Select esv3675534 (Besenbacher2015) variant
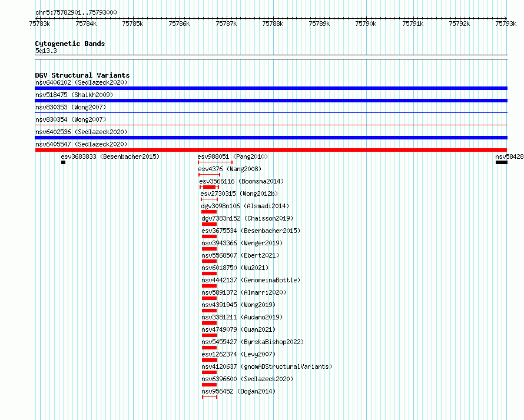 coord(251,231)
